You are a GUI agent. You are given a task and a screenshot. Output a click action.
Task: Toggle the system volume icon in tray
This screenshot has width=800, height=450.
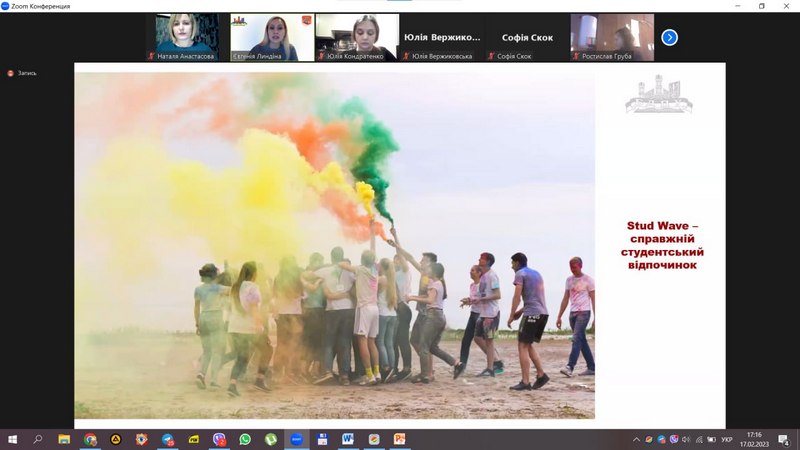click(x=686, y=440)
